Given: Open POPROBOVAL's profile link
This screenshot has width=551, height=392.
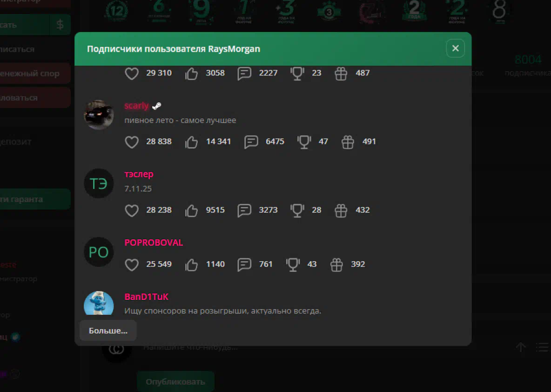Looking at the screenshot, I should click(154, 243).
